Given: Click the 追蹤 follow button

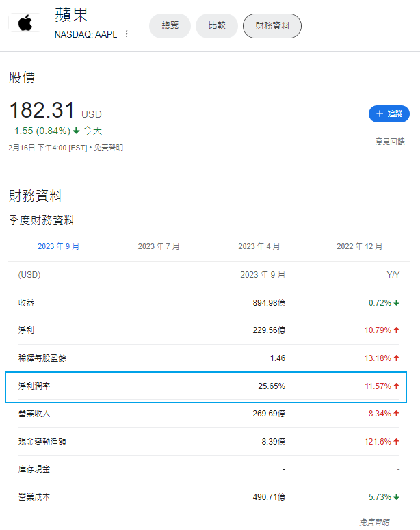Looking at the screenshot, I should point(389,114).
